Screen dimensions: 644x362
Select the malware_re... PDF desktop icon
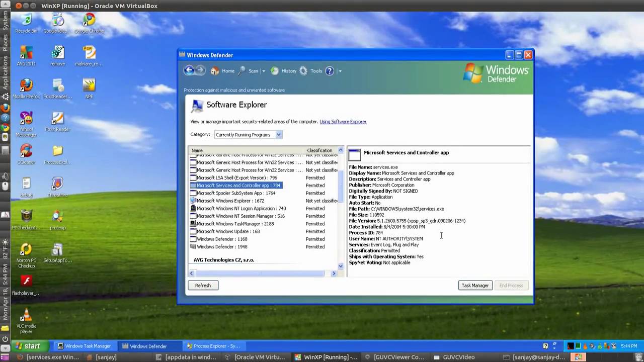pyautogui.click(x=89, y=56)
